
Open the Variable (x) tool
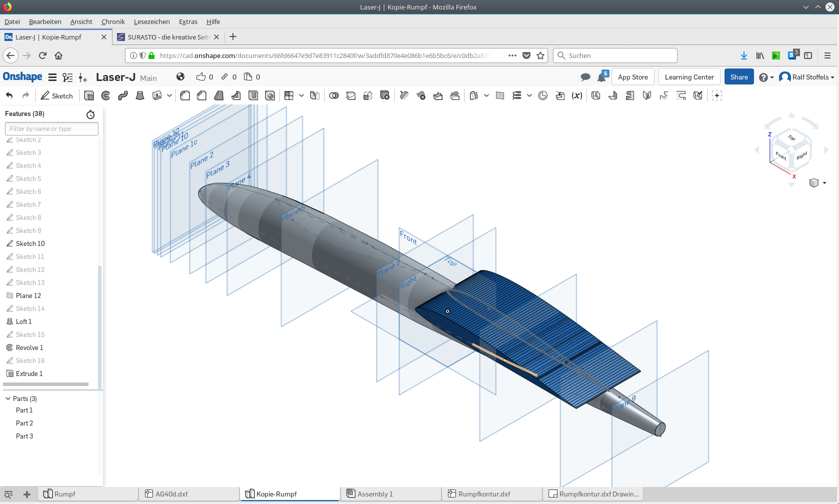[577, 95]
